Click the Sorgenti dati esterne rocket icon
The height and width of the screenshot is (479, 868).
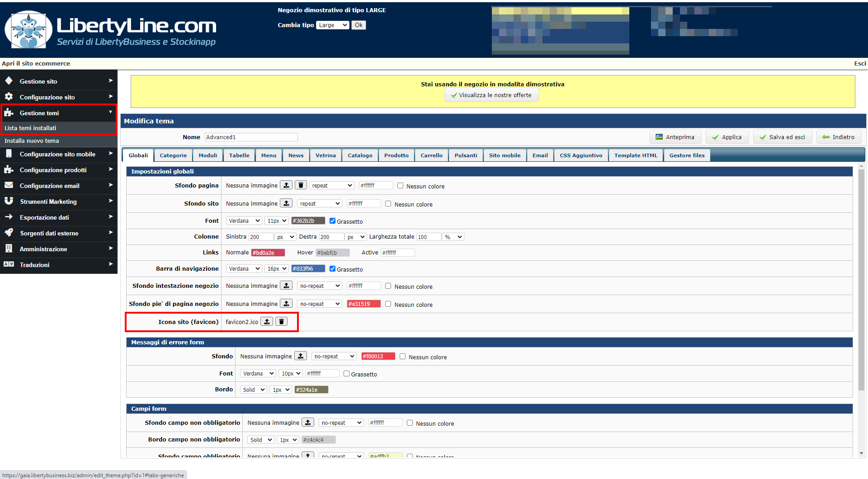(x=9, y=233)
